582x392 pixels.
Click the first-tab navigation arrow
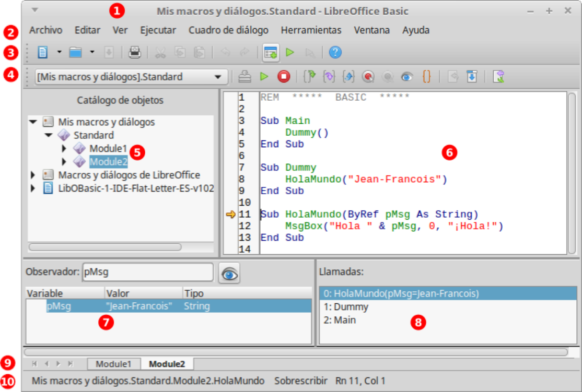(x=34, y=364)
